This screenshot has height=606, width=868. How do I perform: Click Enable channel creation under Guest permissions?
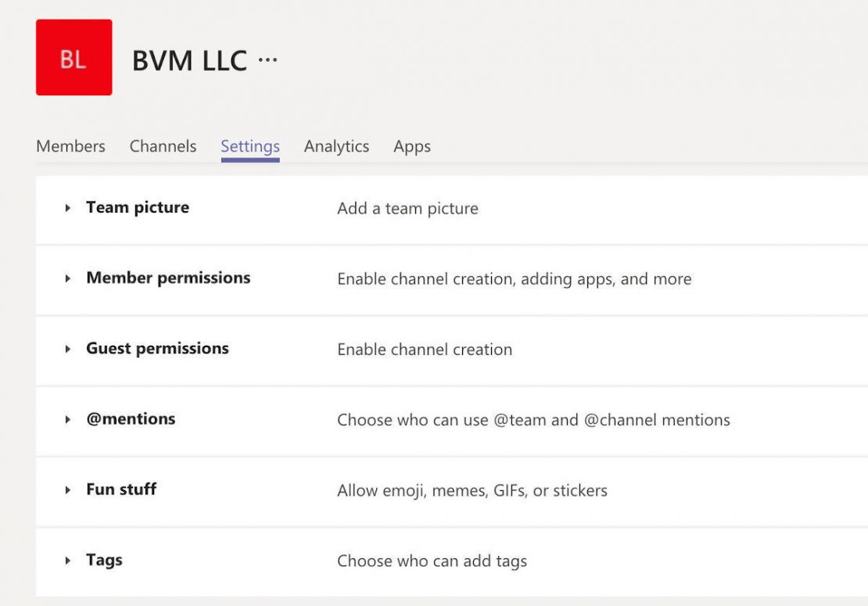pos(425,350)
